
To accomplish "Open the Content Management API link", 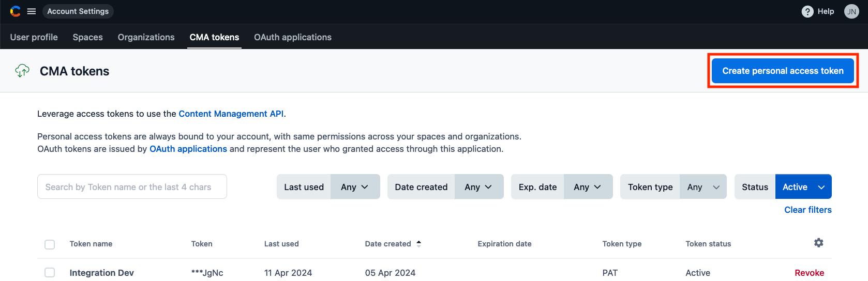I will click(x=231, y=114).
